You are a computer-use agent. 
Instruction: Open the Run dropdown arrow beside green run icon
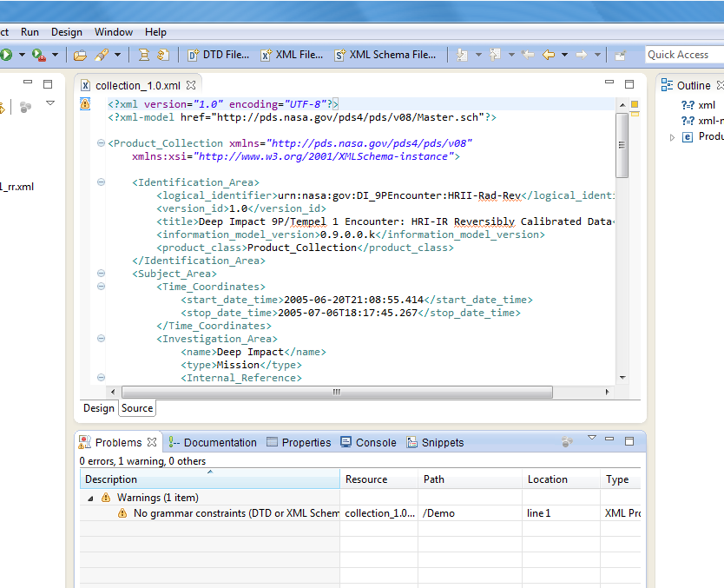pos(22,55)
